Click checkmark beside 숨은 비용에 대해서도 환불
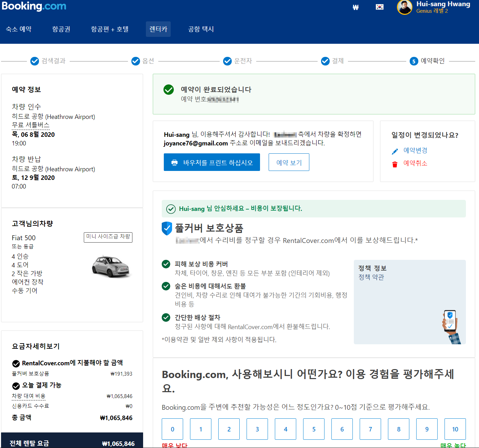 click(166, 286)
